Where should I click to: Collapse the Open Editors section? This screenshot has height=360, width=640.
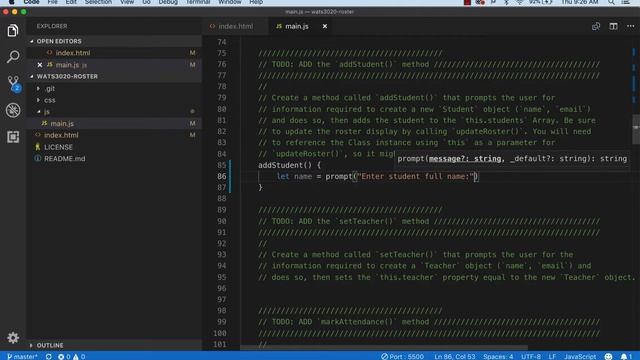point(114,41)
